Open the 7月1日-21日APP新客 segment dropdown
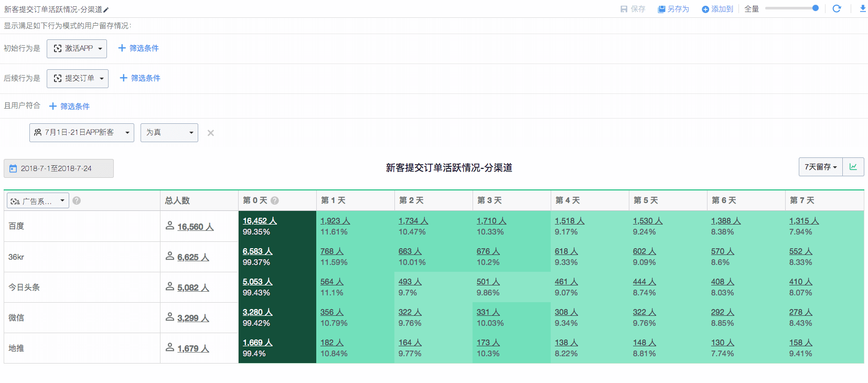 click(x=82, y=133)
